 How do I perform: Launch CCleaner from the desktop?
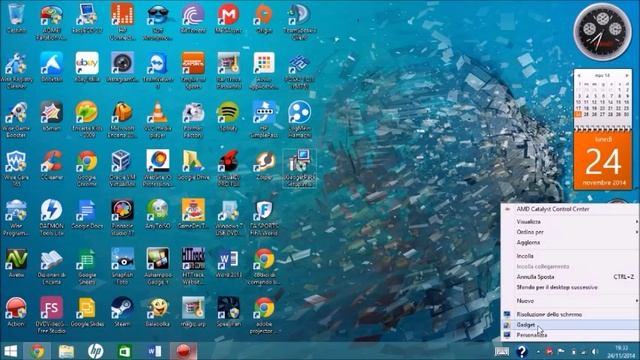(x=51, y=165)
